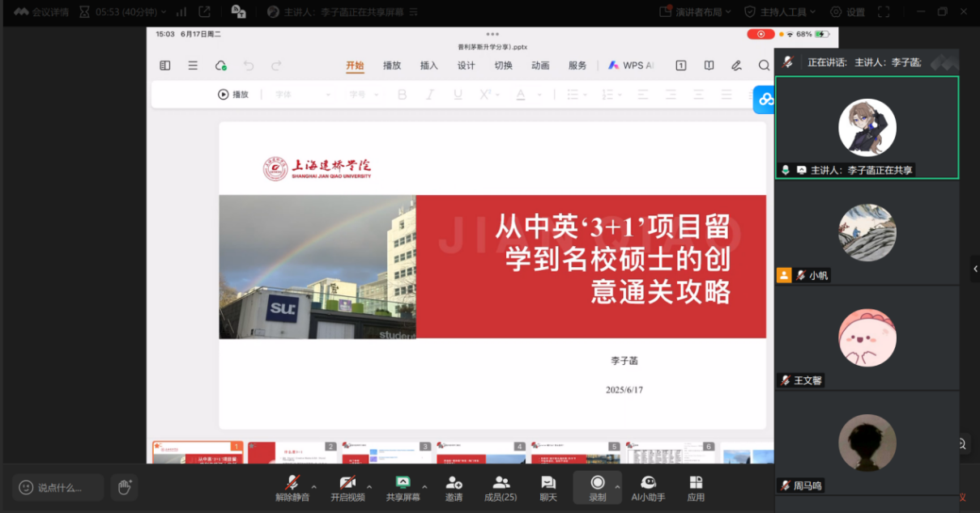Switch to the 动画 ribbon tab

pos(540,66)
